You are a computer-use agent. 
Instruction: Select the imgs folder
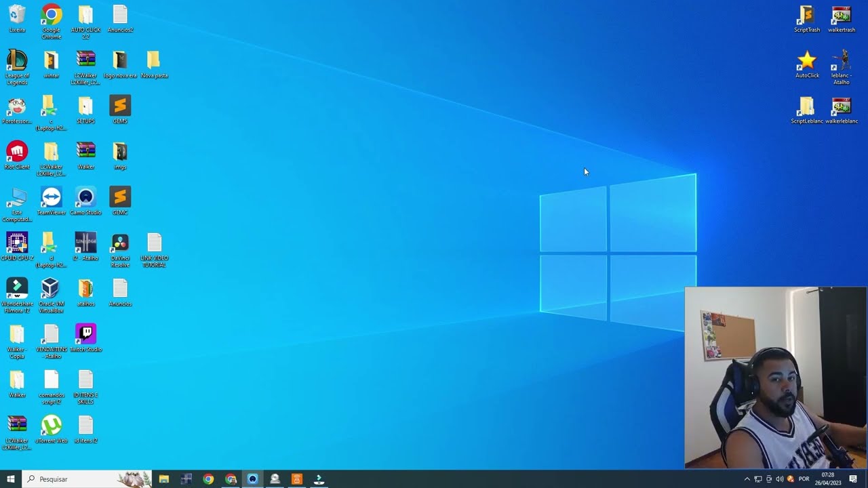(x=120, y=155)
